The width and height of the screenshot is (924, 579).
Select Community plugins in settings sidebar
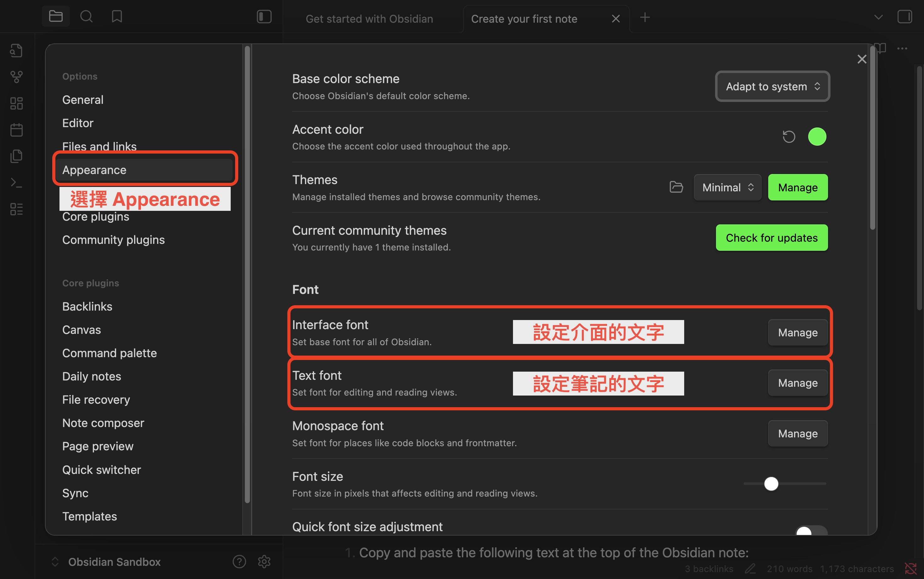point(113,240)
